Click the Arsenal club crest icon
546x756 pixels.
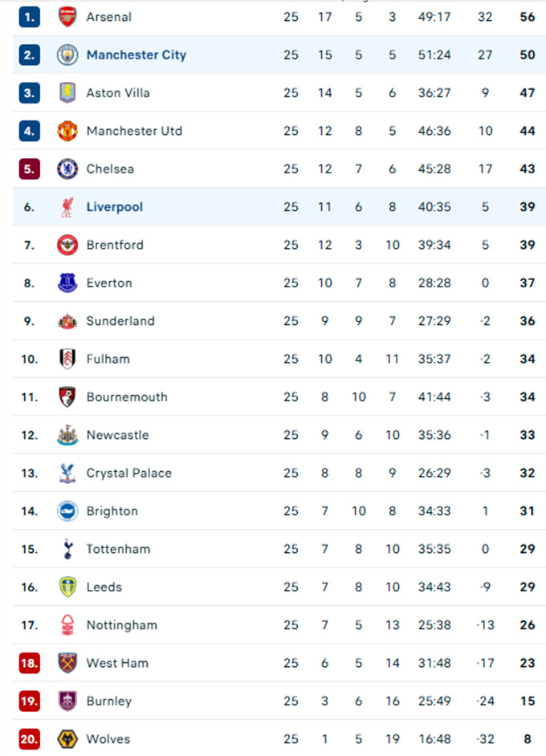[67, 17]
